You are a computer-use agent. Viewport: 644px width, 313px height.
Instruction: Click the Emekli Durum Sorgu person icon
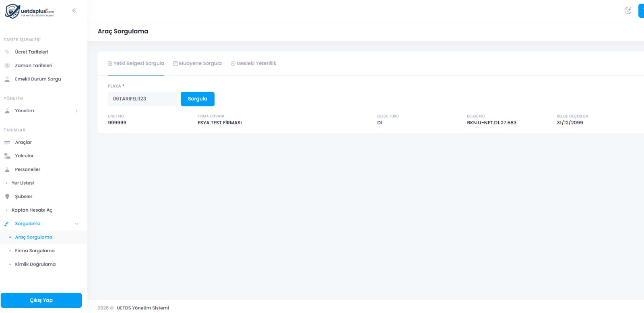[7, 79]
